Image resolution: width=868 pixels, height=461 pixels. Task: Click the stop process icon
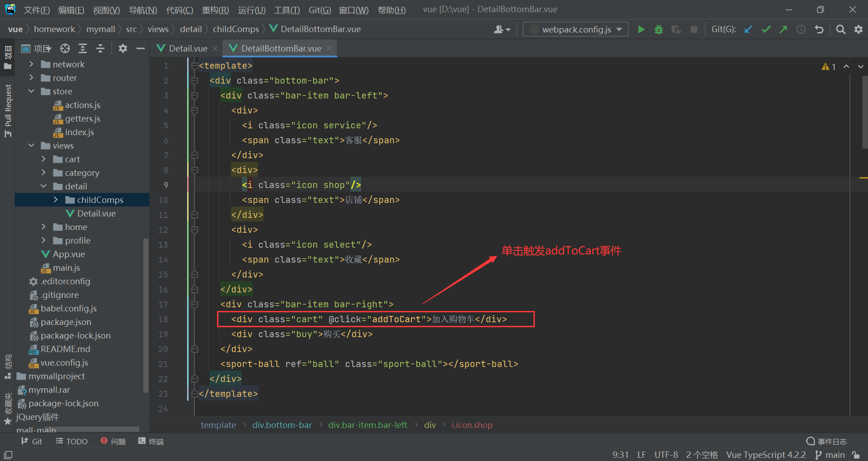point(694,29)
